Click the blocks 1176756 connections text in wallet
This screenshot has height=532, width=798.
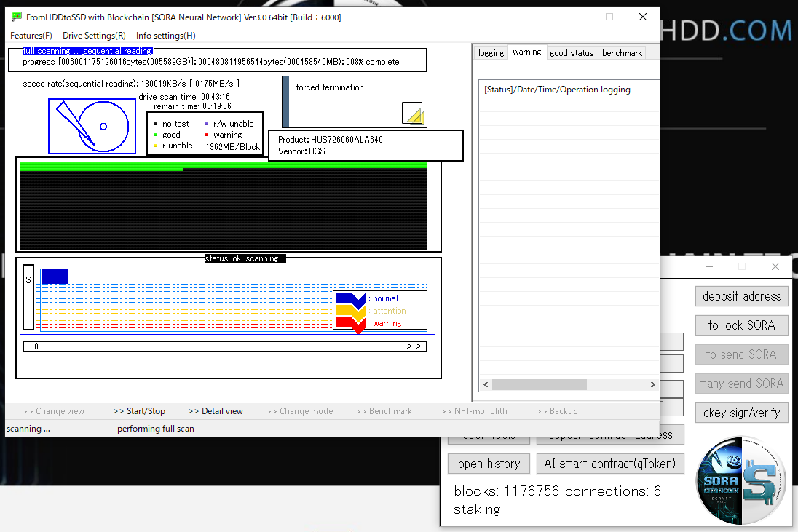pyautogui.click(x=557, y=491)
